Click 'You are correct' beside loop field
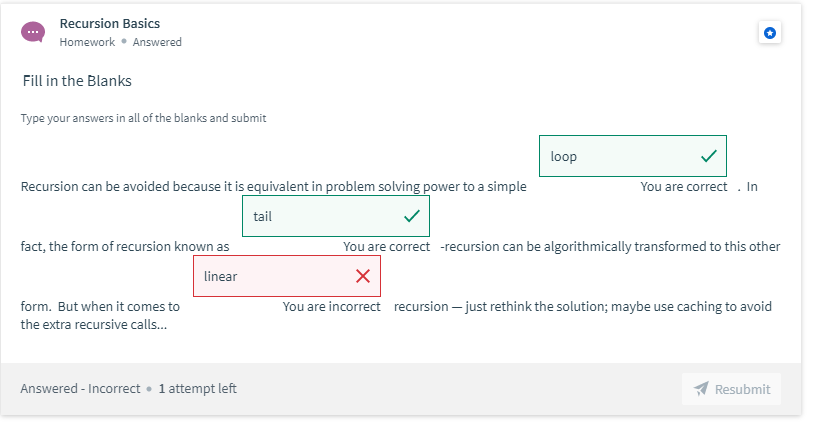The width and height of the screenshot is (834, 425). coord(683,187)
